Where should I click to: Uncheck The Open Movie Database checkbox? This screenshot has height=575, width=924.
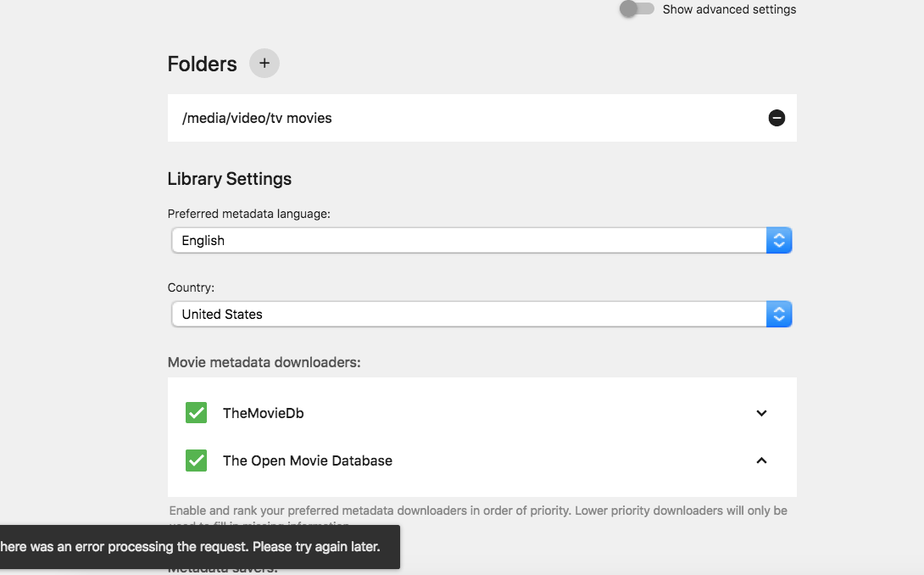tap(197, 461)
